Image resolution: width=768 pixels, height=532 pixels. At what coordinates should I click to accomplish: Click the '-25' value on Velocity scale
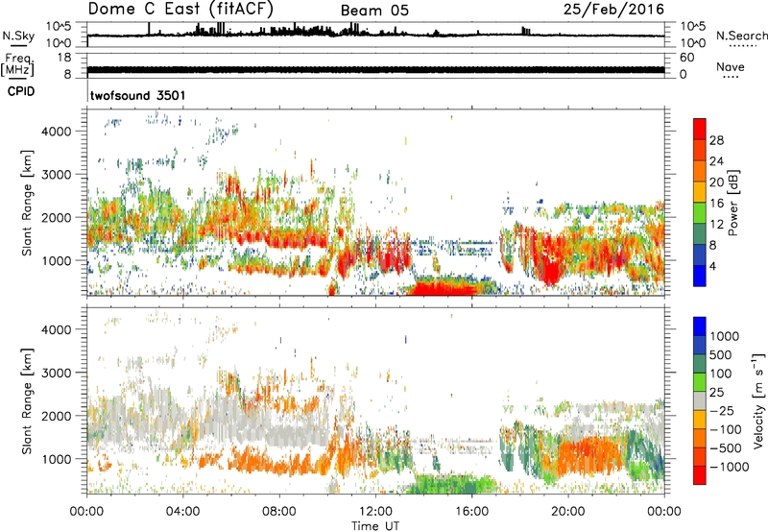click(722, 410)
